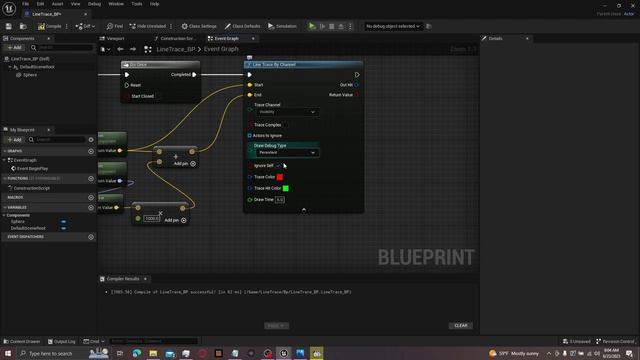
Task: Toggle the Ignore Self checkbox
Action: click(x=278, y=166)
